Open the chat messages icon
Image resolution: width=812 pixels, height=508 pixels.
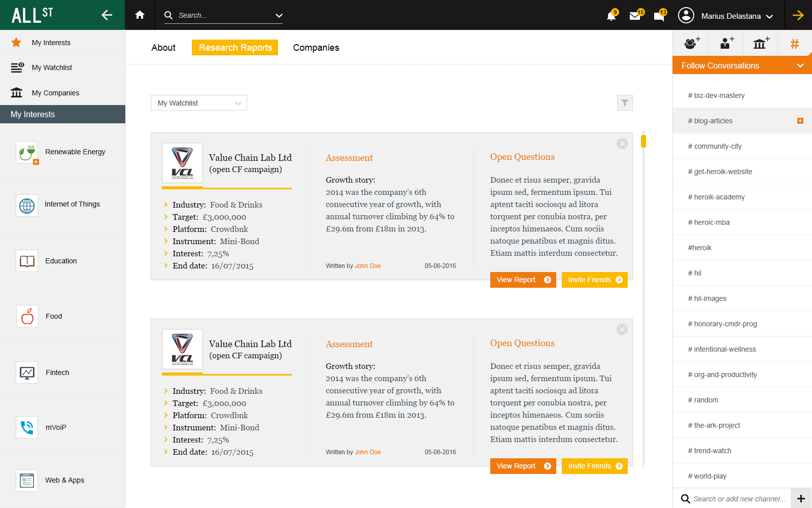point(659,16)
